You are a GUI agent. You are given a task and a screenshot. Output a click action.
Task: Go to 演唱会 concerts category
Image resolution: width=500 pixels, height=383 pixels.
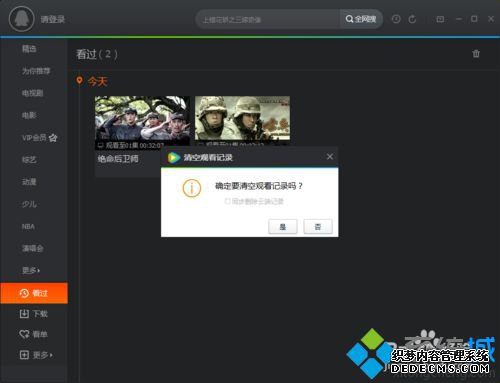(32, 248)
